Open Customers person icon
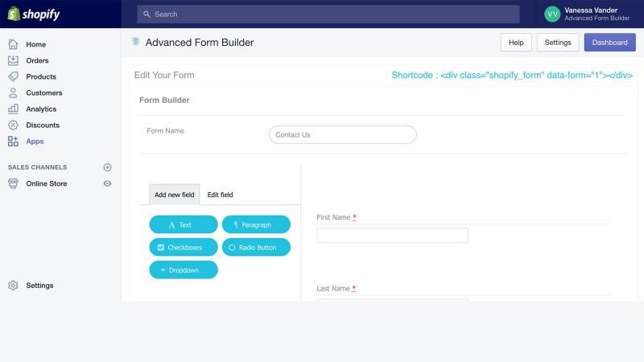The width and height of the screenshot is (644, 362). pos(13,93)
